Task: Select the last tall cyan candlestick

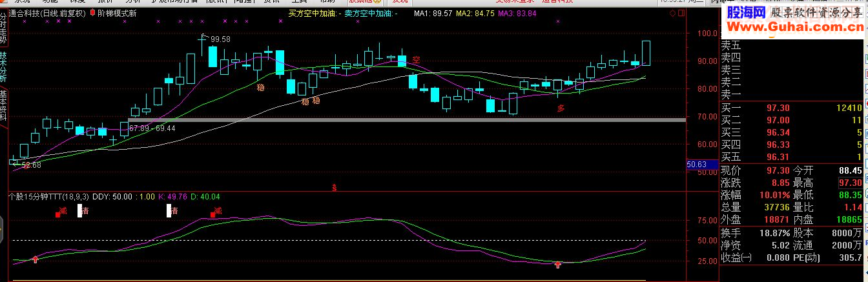Action: (646, 53)
